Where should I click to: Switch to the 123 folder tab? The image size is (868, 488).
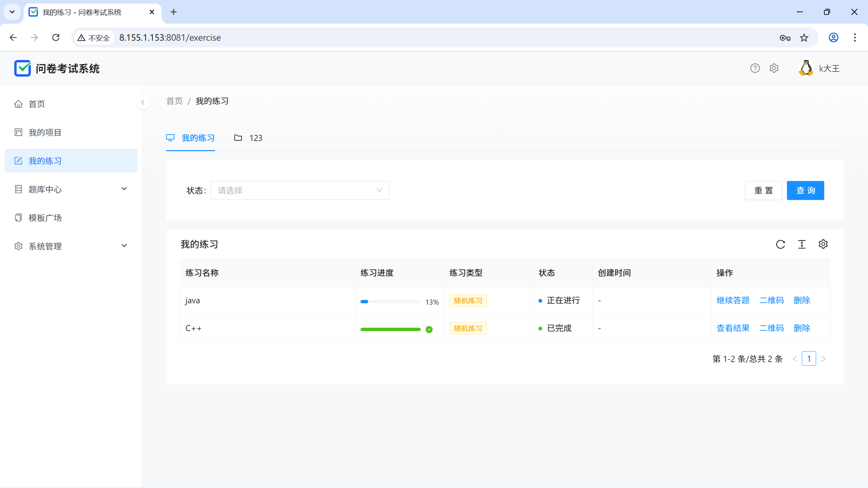point(248,138)
